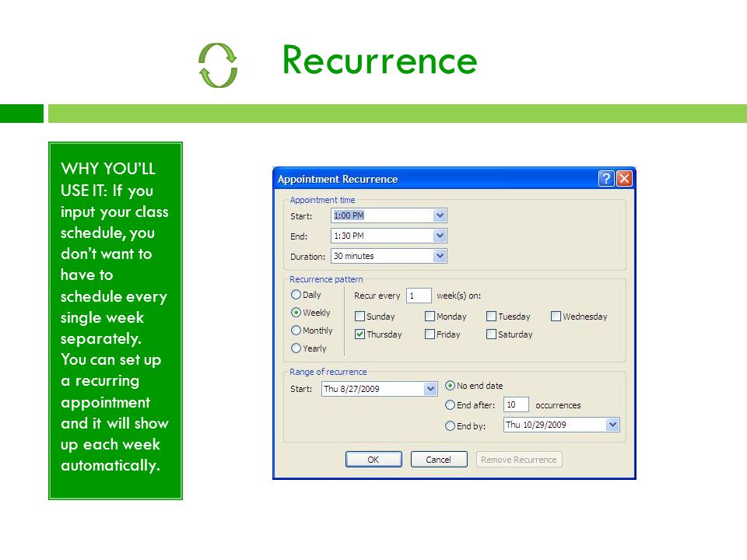Open the End by date dropdown Thu 10/29/2009

coord(612,425)
